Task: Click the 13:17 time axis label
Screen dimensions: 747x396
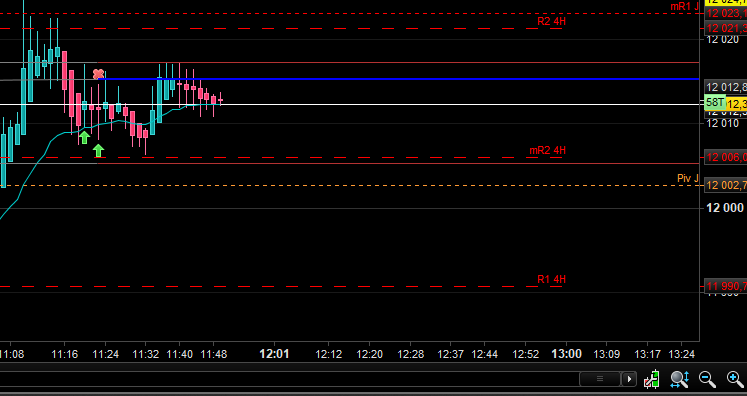Action: point(647,354)
